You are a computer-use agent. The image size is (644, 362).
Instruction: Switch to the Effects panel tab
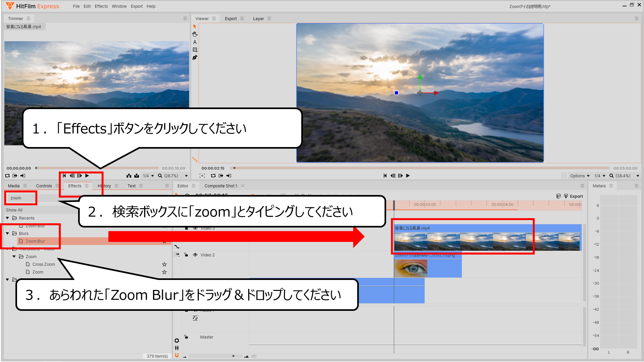[x=75, y=186]
